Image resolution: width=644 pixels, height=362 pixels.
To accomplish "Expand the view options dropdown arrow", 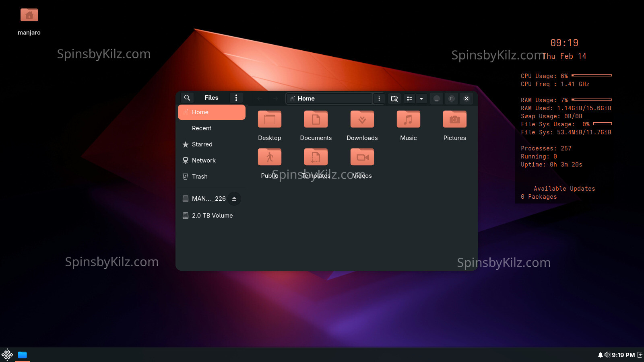I will (x=421, y=99).
